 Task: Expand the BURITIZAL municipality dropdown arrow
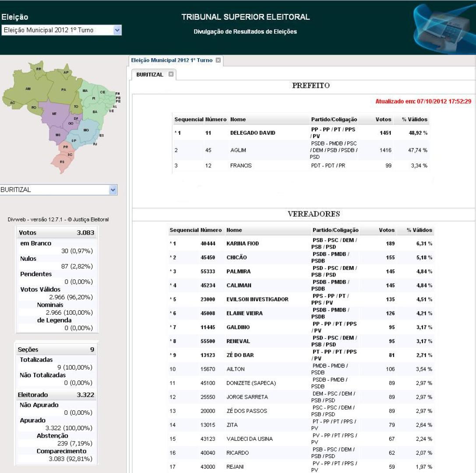113,190
